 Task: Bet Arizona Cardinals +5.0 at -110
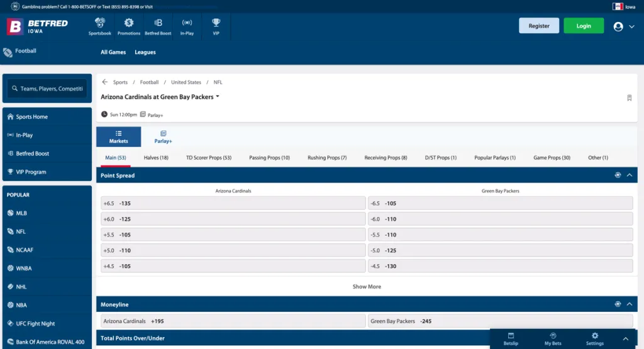coord(233,250)
